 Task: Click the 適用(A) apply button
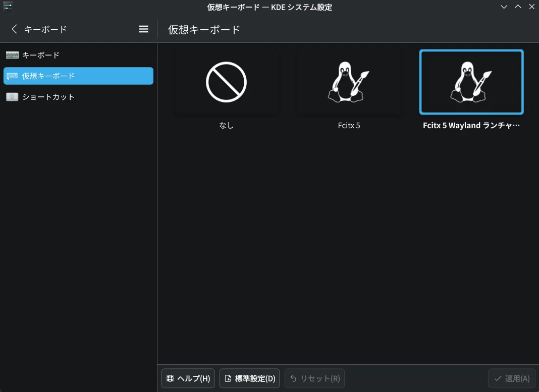(x=512, y=378)
